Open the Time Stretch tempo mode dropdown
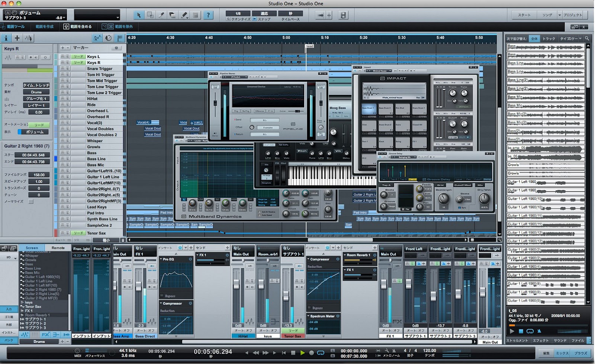This screenshot has width=595, height=364. [36, 85]
